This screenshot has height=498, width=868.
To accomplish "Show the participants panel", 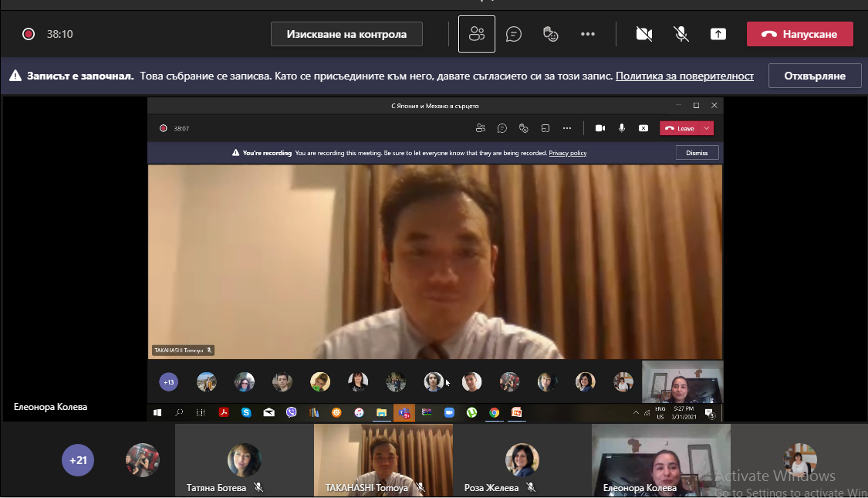I will tap(476, 34).
